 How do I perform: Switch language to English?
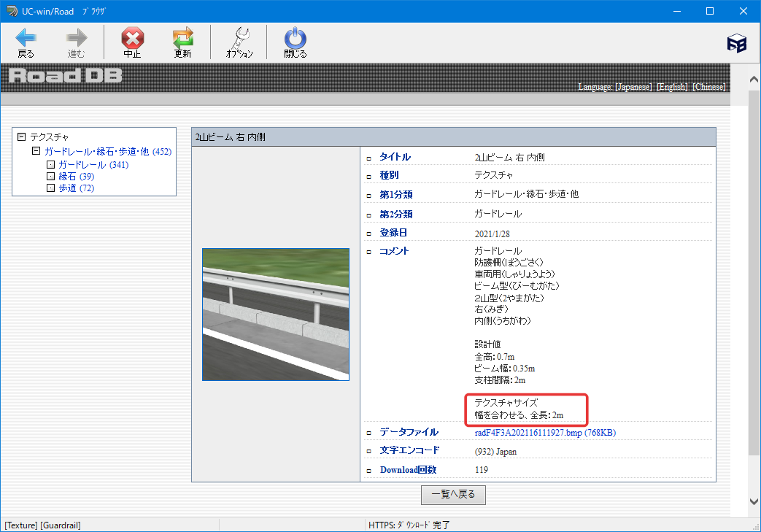(672, 87)
